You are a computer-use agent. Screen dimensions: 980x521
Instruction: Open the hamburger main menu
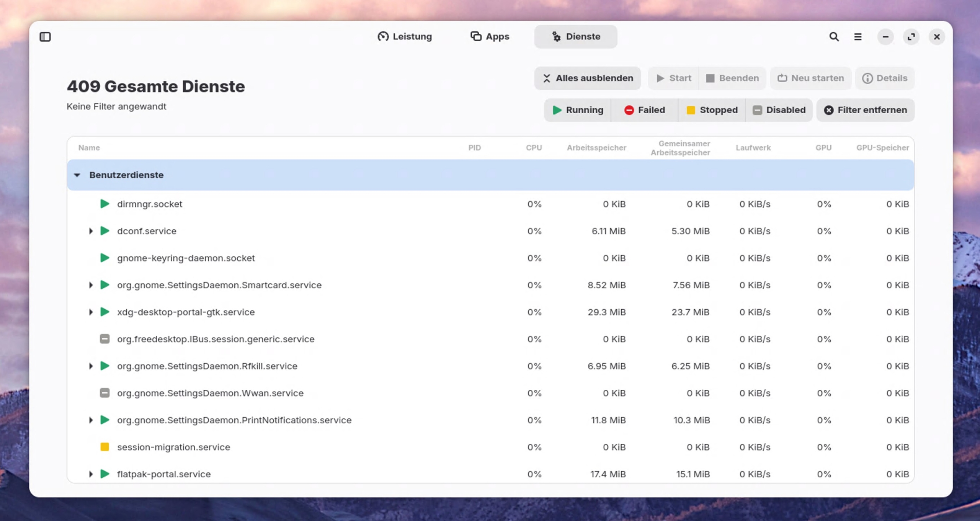click(x=857, y=37)
